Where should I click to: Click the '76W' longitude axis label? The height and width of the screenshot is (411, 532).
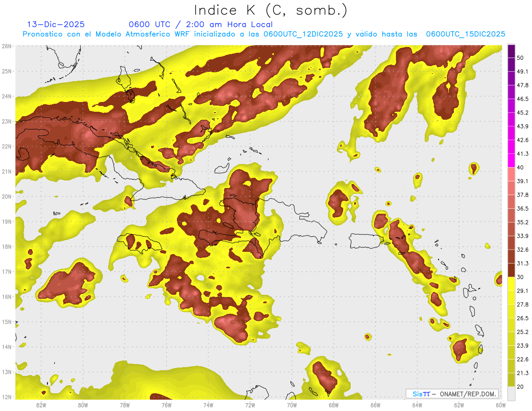[x=166, y=405]
